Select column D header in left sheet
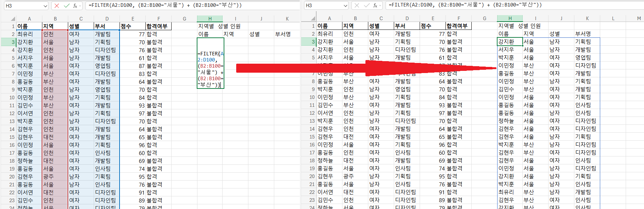Image resolution: width=644 pixels, height=209 pixels. click(x=107, y=19)
